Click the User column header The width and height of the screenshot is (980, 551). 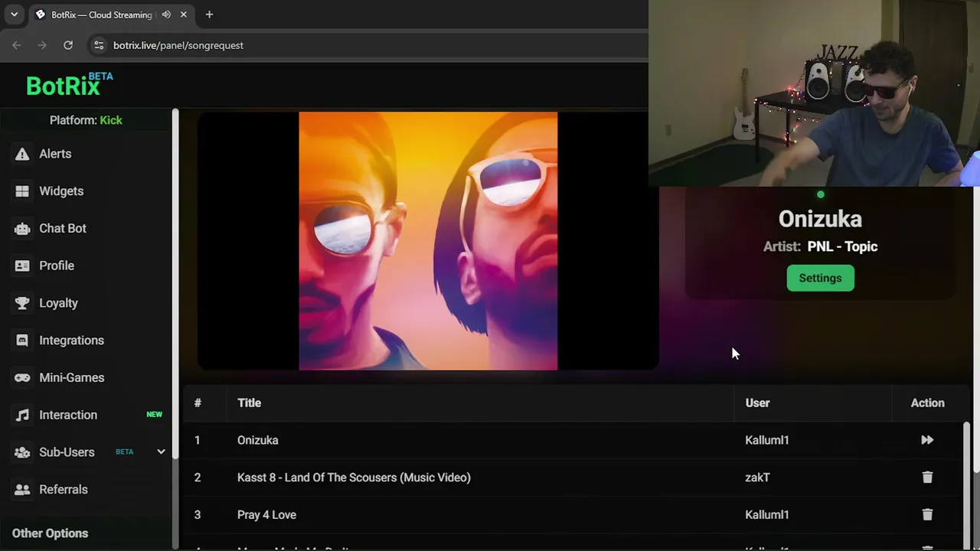click(757, 403)
